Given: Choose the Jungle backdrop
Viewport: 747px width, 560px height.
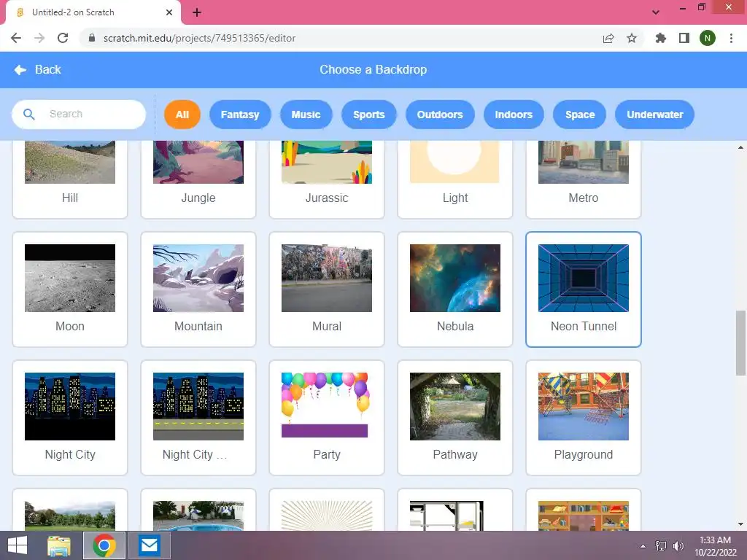Looking at the screenshot, I should pos(198,179).
